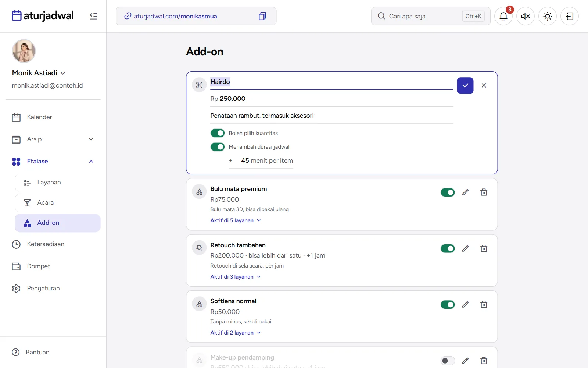Collapse the Etalase menu
This screenshot has height=368, width=588.
point(53,161)
